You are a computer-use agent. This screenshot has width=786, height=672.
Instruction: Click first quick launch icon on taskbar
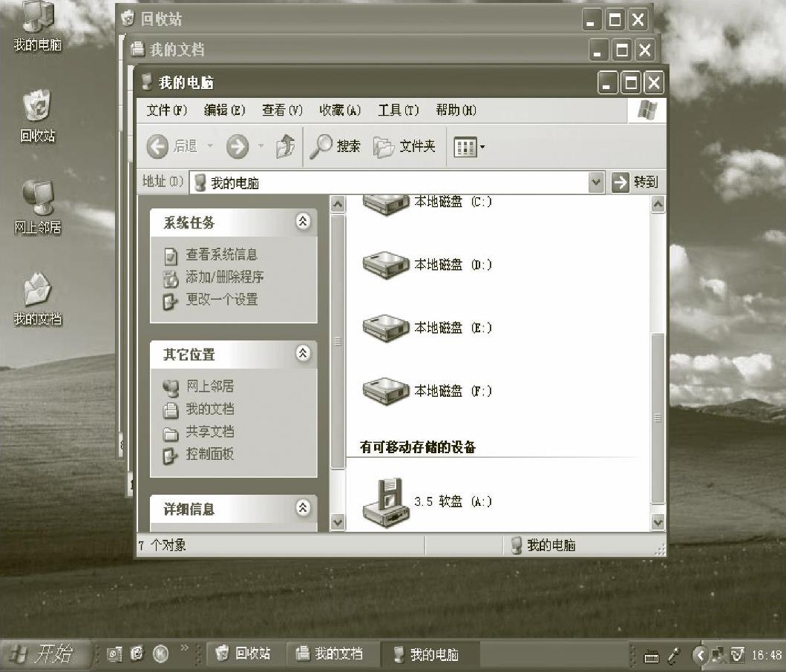point(115,654)
